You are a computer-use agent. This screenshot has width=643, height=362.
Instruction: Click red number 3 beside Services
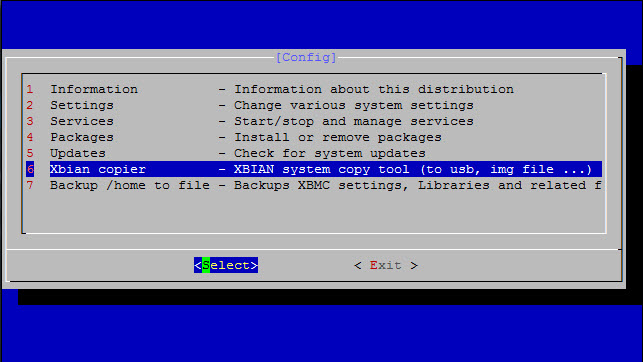pyautogui.click(x=30, y=121)
